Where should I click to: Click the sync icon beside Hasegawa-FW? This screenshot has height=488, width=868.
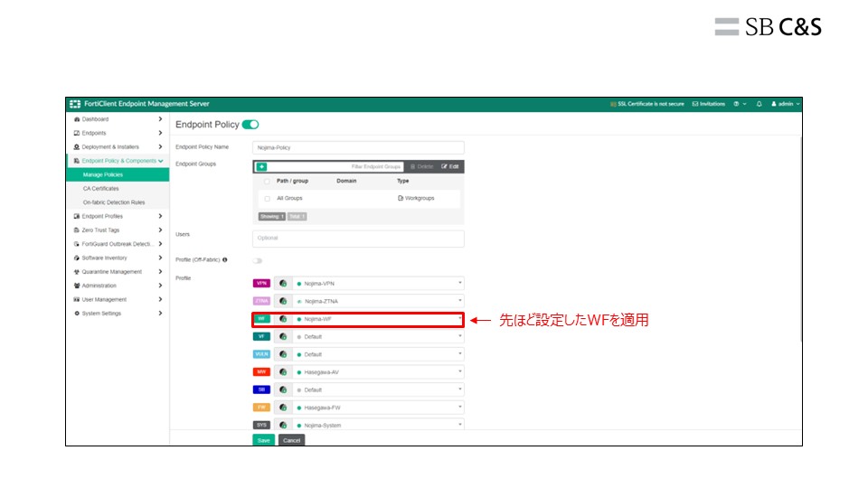coord(283,408)
